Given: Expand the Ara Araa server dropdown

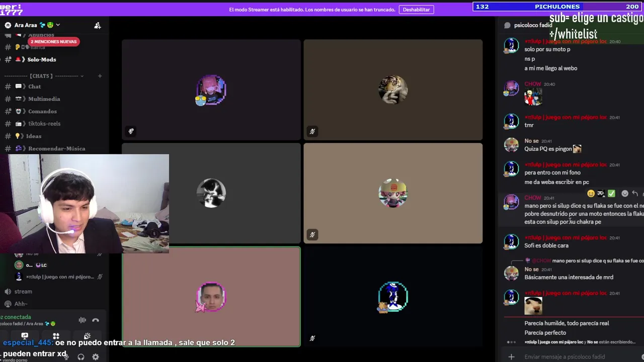Looking at the screenshot, I should pyautogui.click(x=58, y=25).
